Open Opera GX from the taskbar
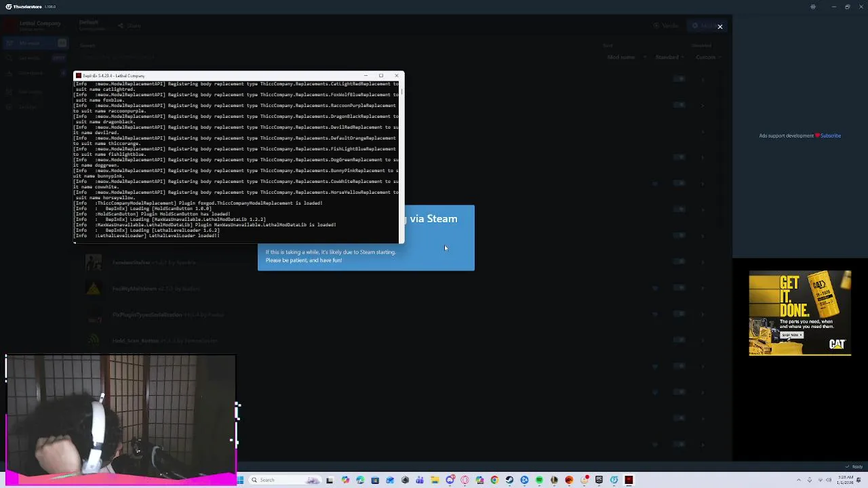This screenshot has width=868, height=488. [x=465, y=480]
